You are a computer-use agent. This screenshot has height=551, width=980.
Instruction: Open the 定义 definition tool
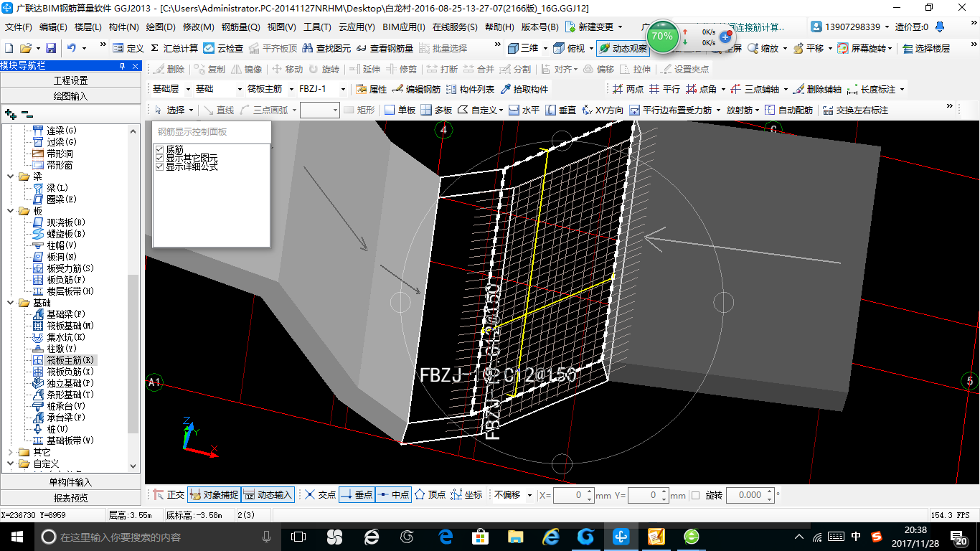(128, 48)
